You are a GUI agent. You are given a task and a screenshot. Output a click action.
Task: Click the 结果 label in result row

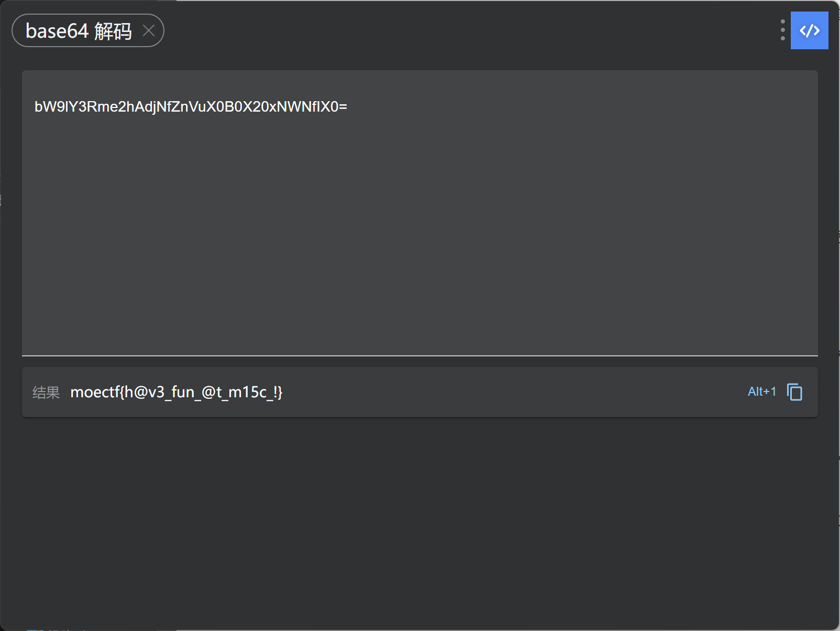pyautogui.click(x=46, y=393)
